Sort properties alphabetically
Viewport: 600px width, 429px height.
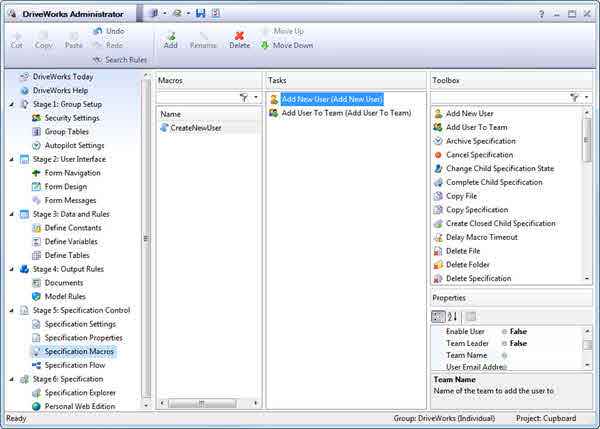453,317
